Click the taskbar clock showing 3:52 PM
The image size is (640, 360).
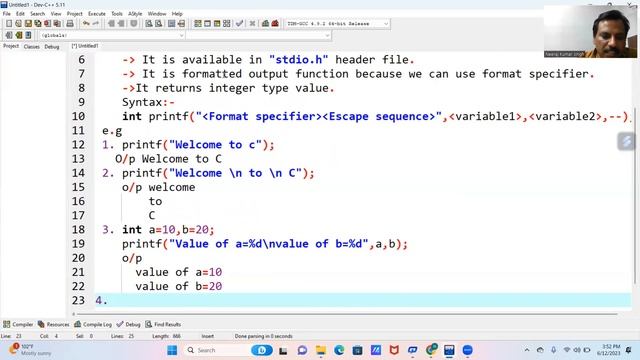pos(608,350)
